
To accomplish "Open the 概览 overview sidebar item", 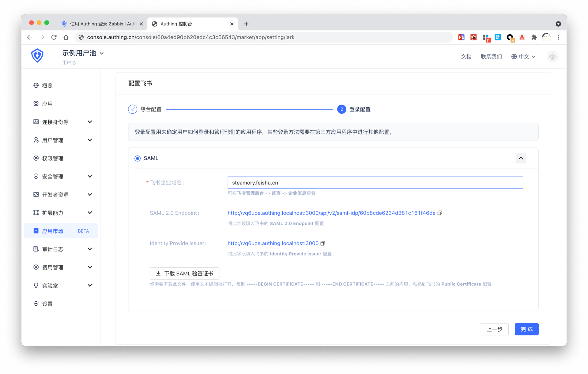I will [x=47, y=86].
